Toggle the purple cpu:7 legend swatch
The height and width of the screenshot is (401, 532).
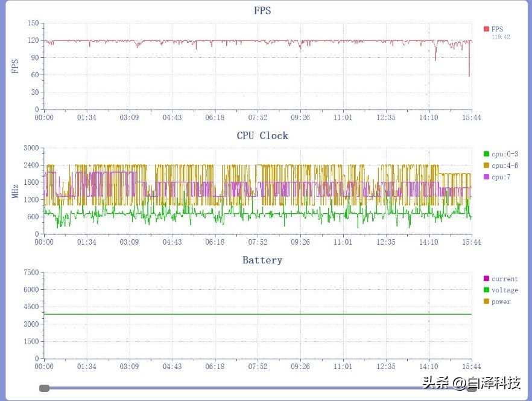pyautogui.click(x=486, y=177)
